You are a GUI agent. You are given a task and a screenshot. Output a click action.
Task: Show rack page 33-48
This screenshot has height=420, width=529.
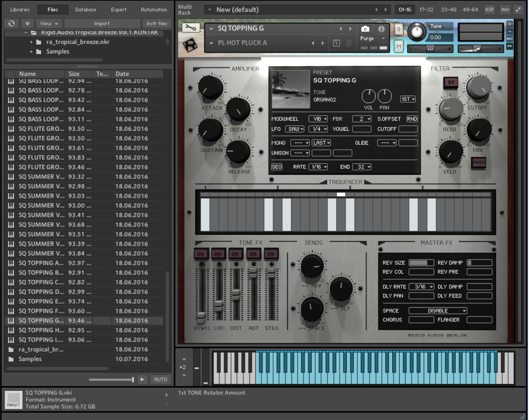pos(448,9)
